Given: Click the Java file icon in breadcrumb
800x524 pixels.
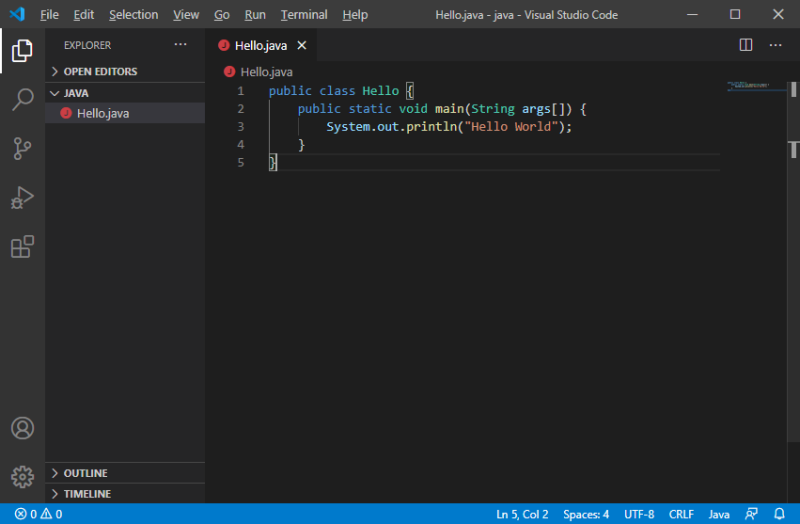Looking at the screenshot, I should [x=229, y=71].
